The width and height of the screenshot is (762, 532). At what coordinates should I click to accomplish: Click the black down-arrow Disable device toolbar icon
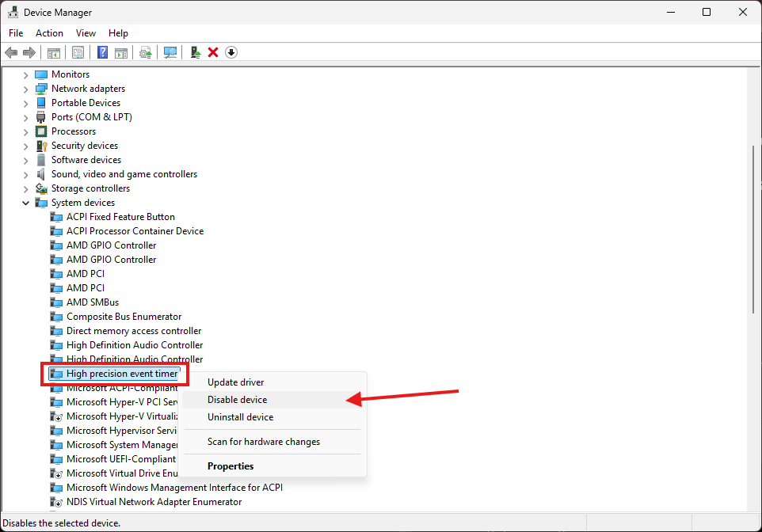231,52
